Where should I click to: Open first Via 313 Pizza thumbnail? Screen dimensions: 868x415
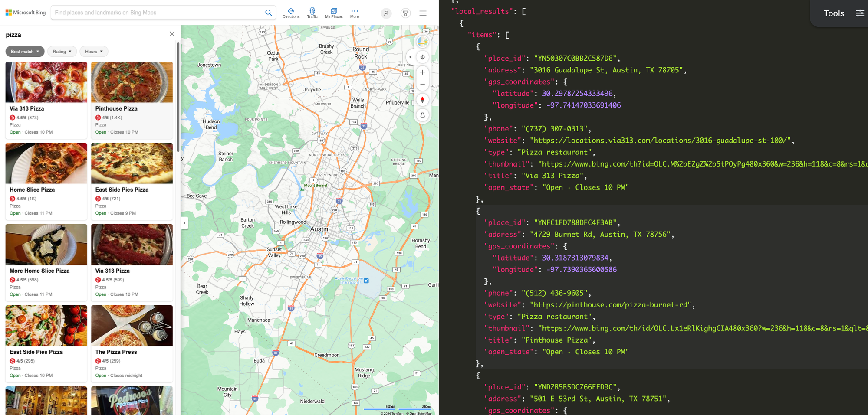click(46, 82)
